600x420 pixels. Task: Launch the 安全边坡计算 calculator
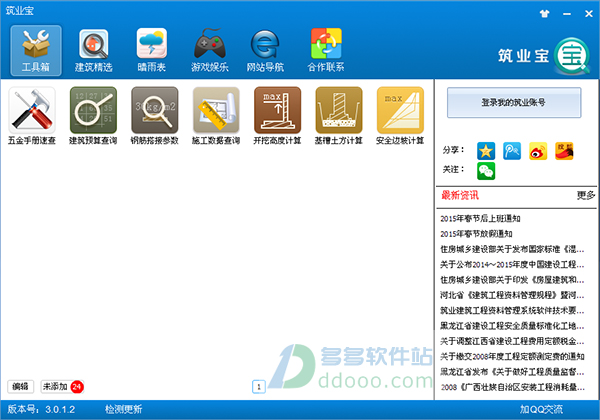(x=400, y=116)
